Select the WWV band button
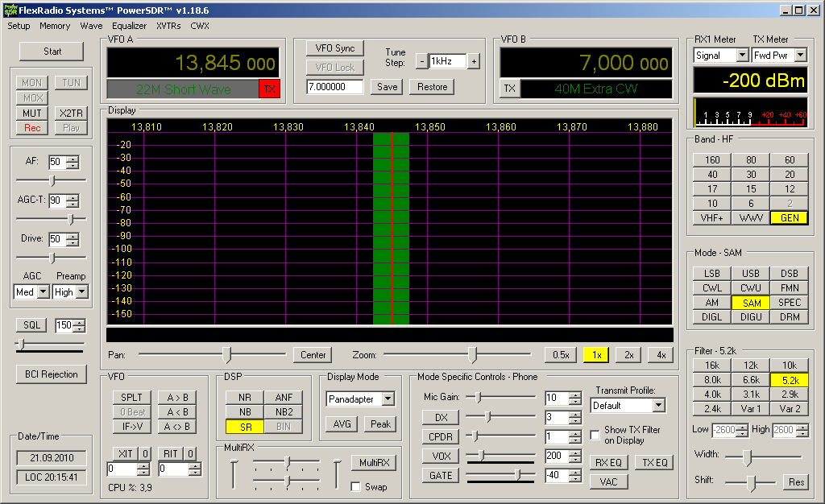Image resolution: width=825 pixels, height=504 pixels. click(751, 217)
